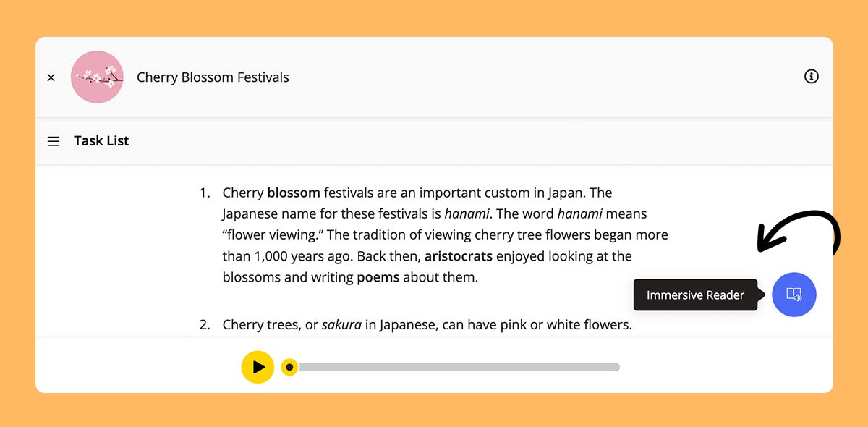Click the X close icon
Viewport: 868px width, 427px height.
click(x=51, y=77)
